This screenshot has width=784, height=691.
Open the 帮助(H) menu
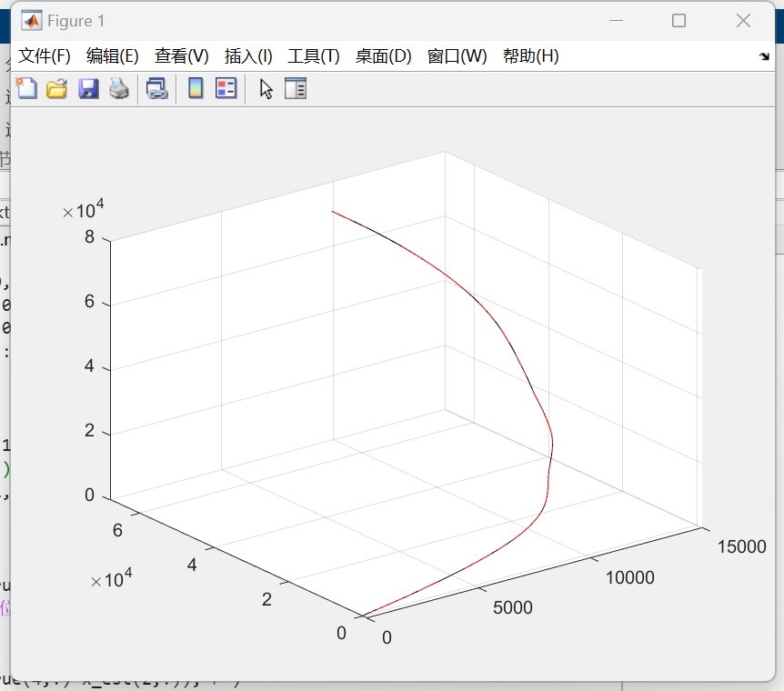tap(531, 56)
